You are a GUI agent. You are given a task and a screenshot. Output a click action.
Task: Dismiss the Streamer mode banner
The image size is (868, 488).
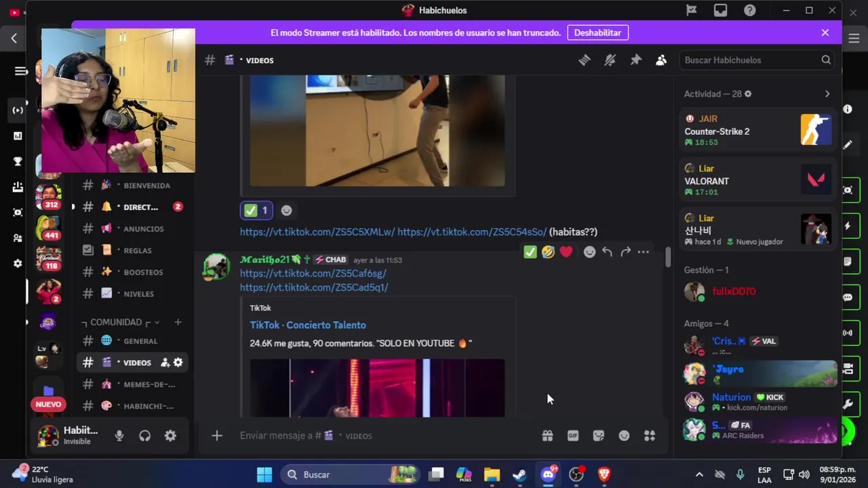(x=825, y=33)
